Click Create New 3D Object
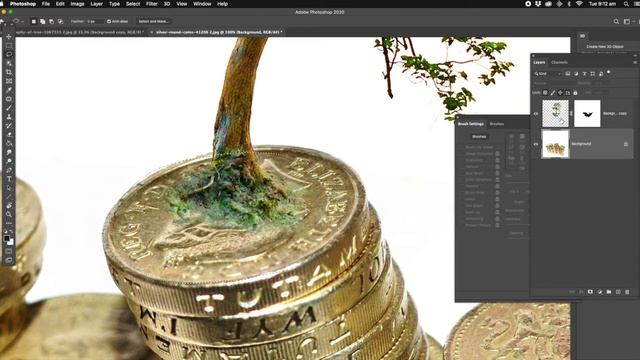Image resolution: width=640 pixels, height=360 pixels. click(605, 47)
